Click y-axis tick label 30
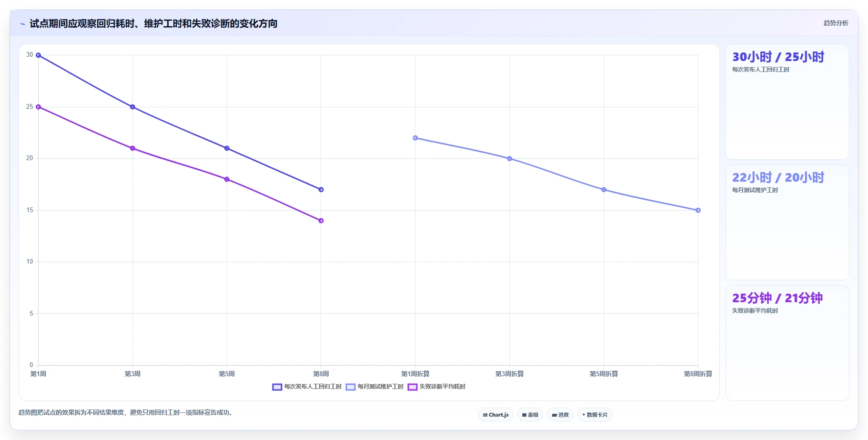Screen dimensions: 868x440 coord(30,55)
